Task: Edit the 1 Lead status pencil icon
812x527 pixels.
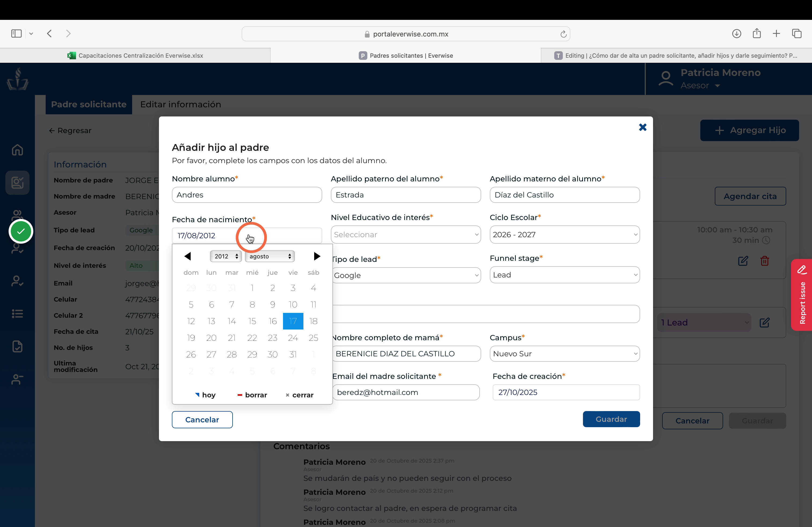Action: click(764, 323)
